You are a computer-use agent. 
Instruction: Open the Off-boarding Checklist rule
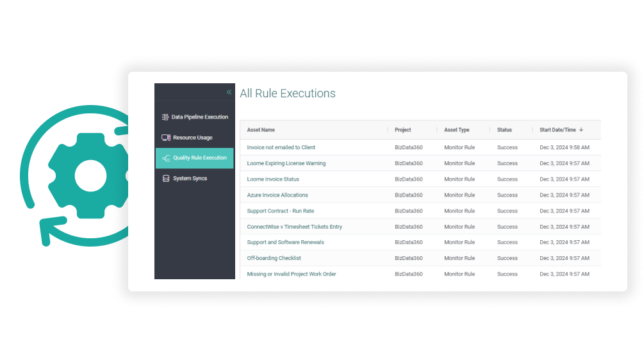pos(274,258)
